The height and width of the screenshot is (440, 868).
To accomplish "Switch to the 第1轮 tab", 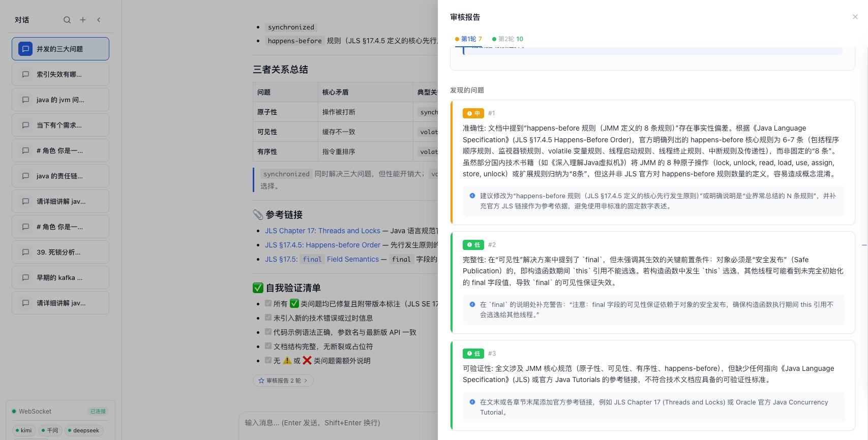I will [468, 39].
